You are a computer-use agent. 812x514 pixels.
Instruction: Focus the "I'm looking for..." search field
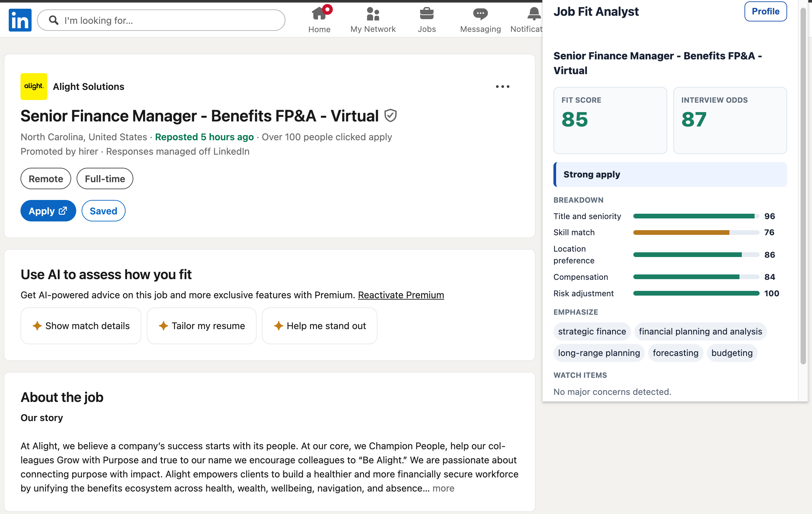coord(161,20)
